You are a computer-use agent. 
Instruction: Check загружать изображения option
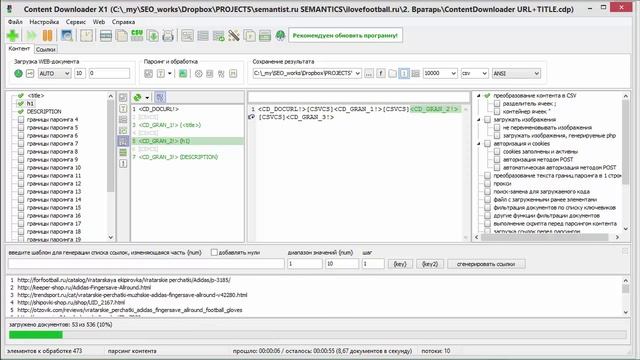coord(487,120)
